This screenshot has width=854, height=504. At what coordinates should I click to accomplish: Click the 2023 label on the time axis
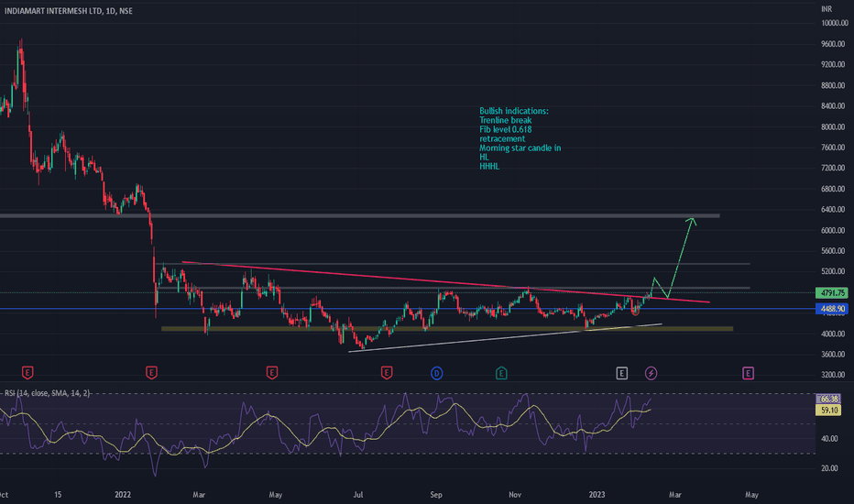(x=597, y=495)
